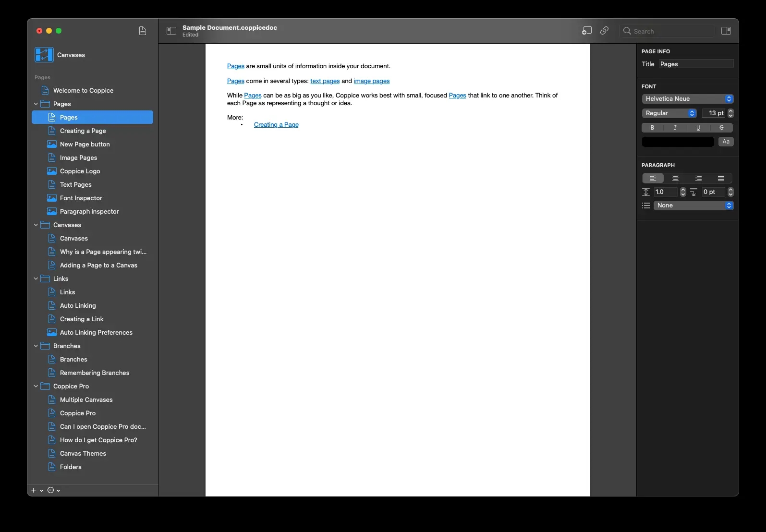The image size is (766, 532).
Task: Select the "Auto Linking" page in sidebar
Action: pyautogui.click(x=92, y=305)
